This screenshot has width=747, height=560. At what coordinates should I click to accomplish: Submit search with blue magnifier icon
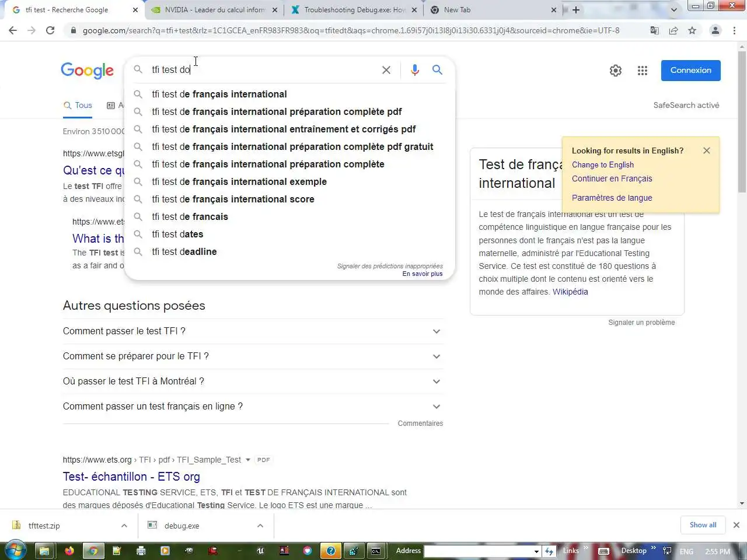(x=437, y=70)
